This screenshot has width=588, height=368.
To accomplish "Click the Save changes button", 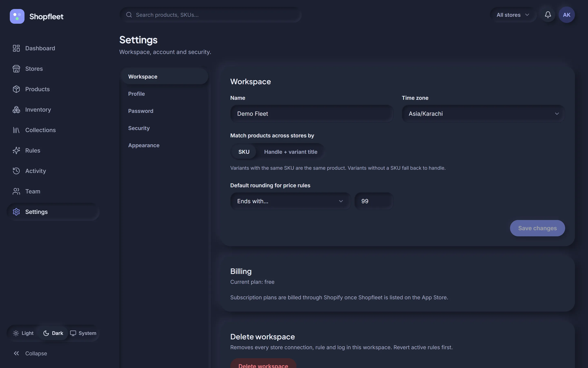I will (537, 228).
